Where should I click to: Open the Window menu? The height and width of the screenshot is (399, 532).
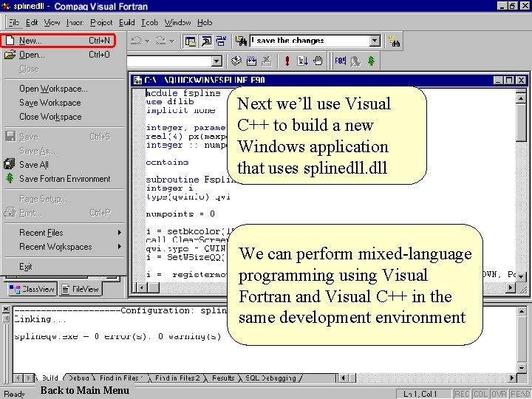click(177, 22)
